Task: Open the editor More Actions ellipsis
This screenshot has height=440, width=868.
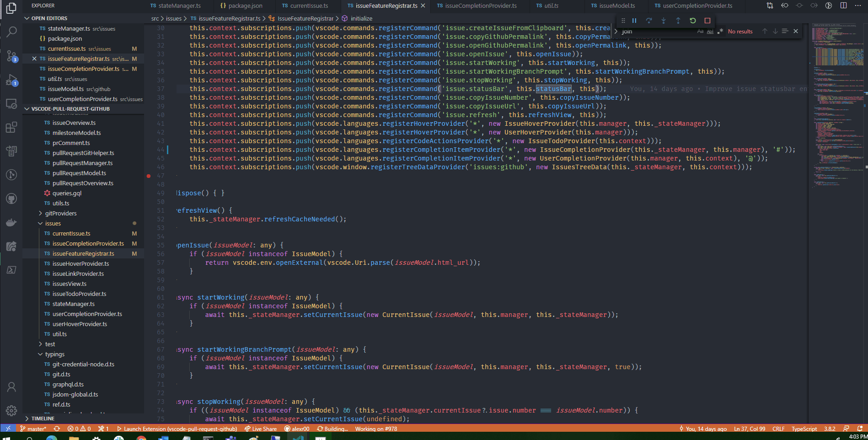Action: tap(858, 5)
